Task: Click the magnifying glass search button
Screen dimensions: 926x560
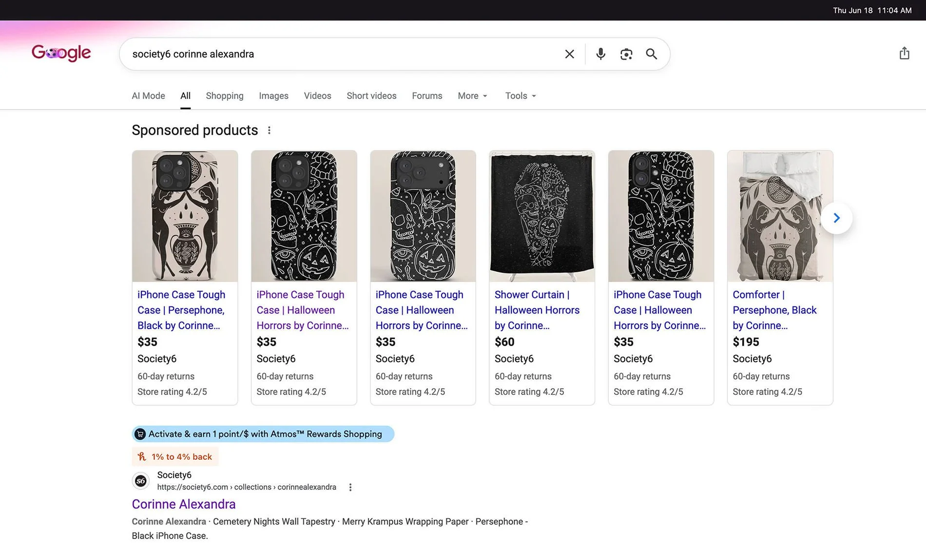Action: (x=652, y=54)
